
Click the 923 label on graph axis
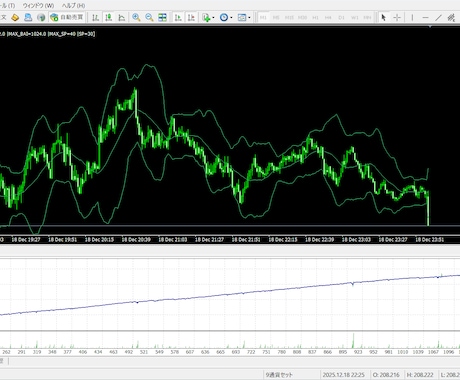click(358, 352)
